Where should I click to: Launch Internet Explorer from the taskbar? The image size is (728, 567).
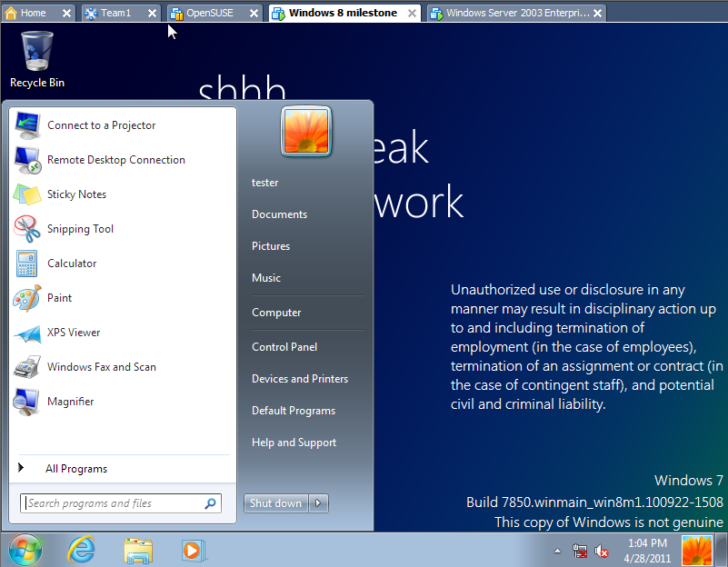tap(82, 551)
